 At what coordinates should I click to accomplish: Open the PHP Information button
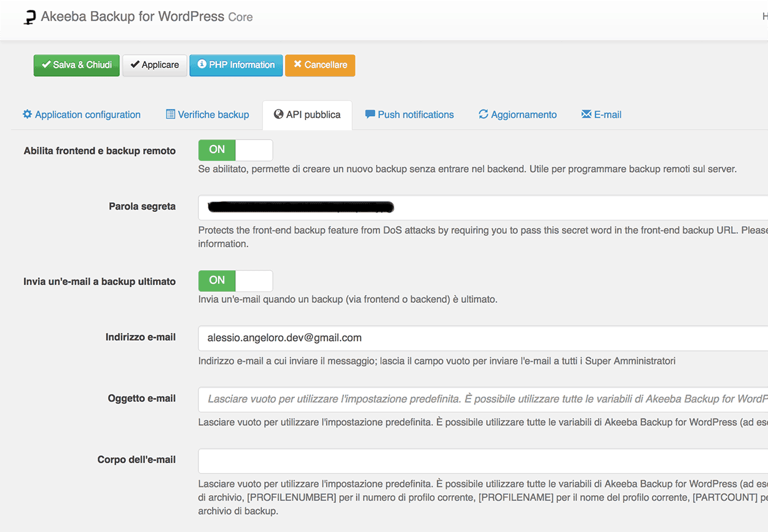coord(236,65)
